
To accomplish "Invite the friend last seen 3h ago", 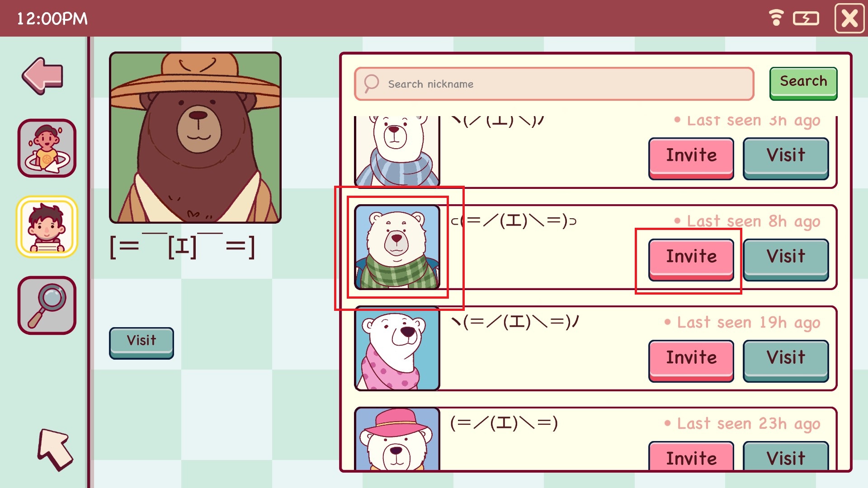I will pos(691,158).
